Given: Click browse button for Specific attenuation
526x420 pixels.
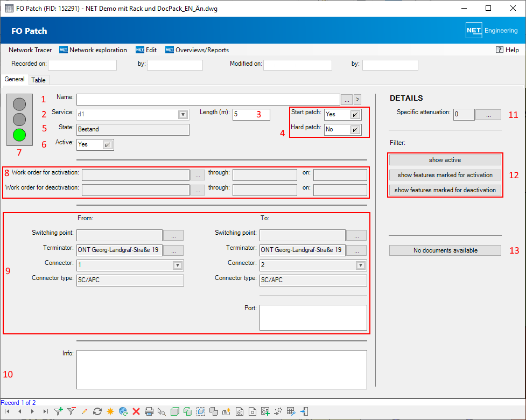Looking at the screenshot, I should coord(488,115).
